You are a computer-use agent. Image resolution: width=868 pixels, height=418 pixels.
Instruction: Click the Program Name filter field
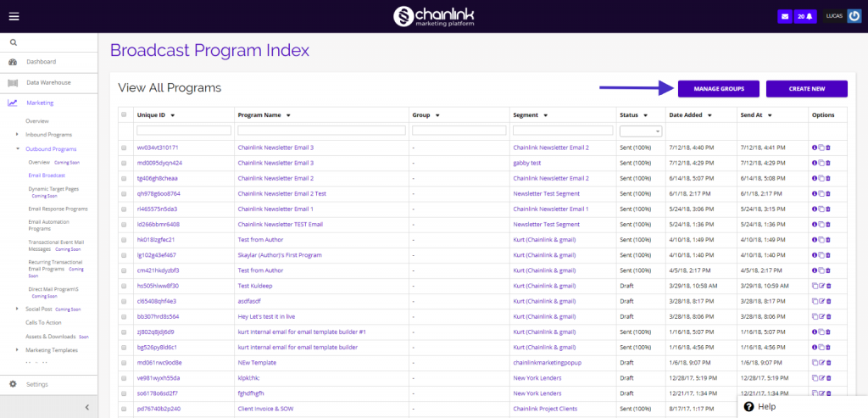pyautogui.click(x=321, y=131)
